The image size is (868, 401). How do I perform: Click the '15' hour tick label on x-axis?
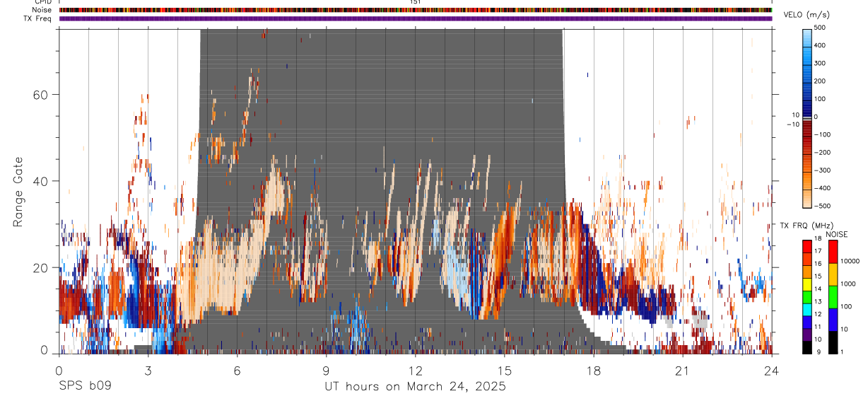pos(504,371)
